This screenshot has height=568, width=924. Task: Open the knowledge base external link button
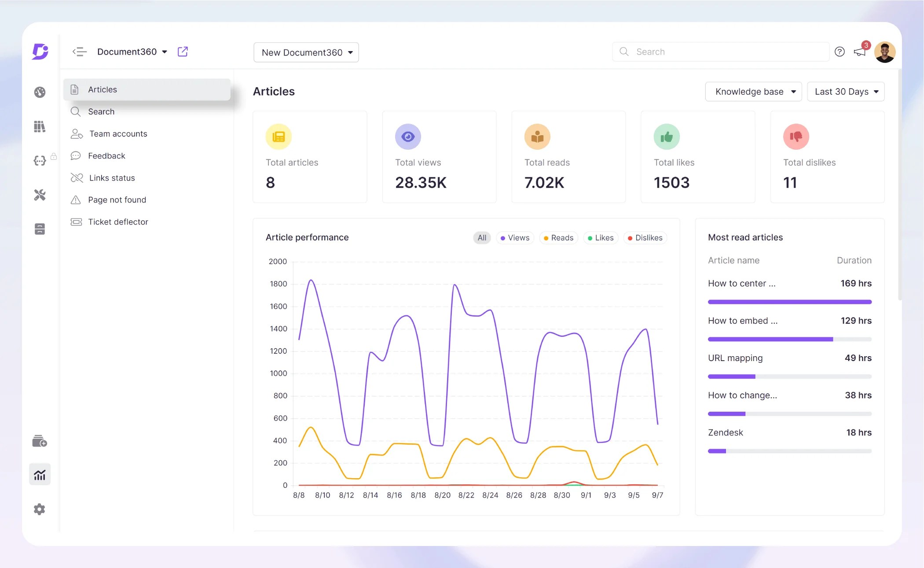point(183,52)
